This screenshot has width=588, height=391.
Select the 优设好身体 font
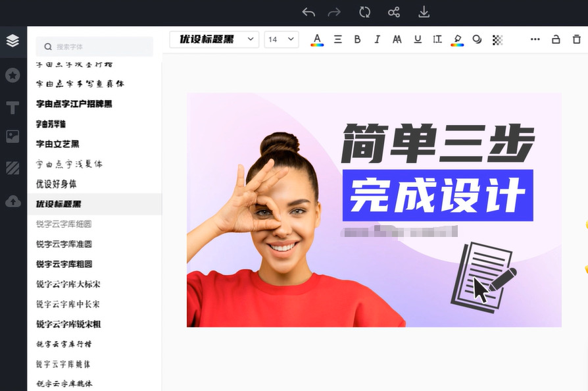click(x=57, y=184)
